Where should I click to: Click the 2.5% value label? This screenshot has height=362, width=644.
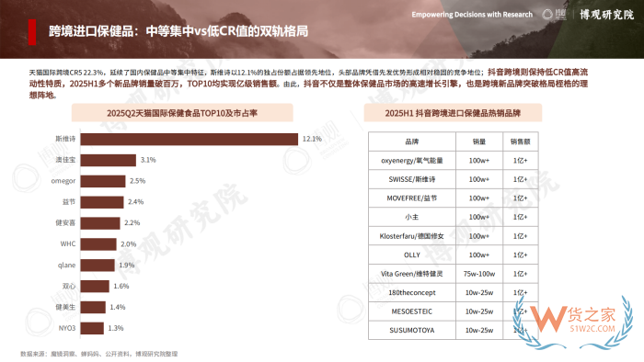click(138, 181)
